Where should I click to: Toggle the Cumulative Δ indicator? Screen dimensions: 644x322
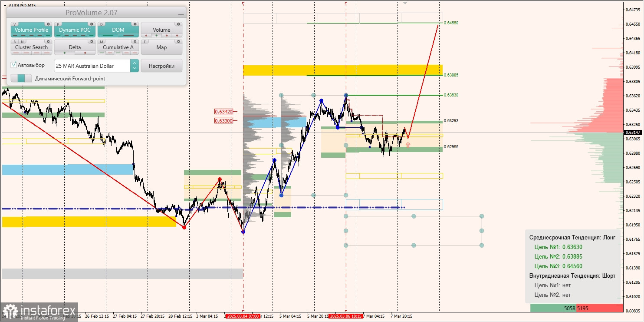(x=118, y=47)
